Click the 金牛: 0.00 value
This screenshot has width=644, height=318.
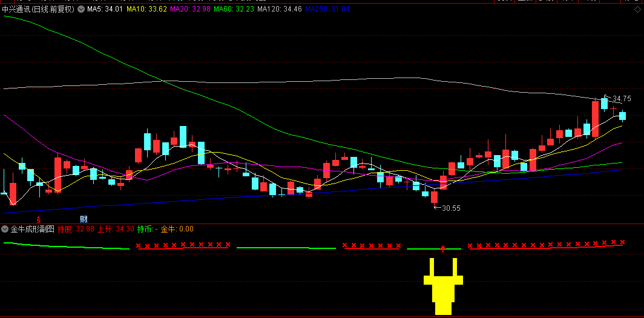pos(177,229)
